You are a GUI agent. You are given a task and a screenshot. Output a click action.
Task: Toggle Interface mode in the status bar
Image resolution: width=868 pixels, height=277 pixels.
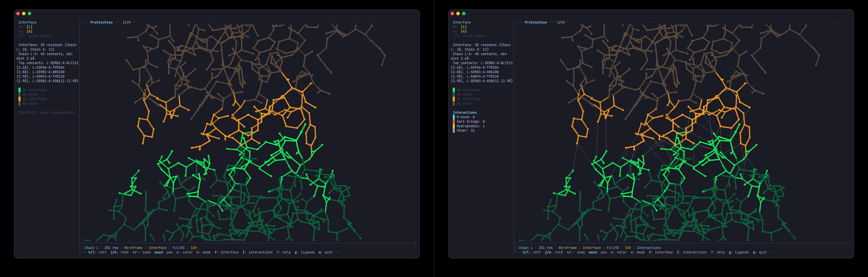(158, 247)
